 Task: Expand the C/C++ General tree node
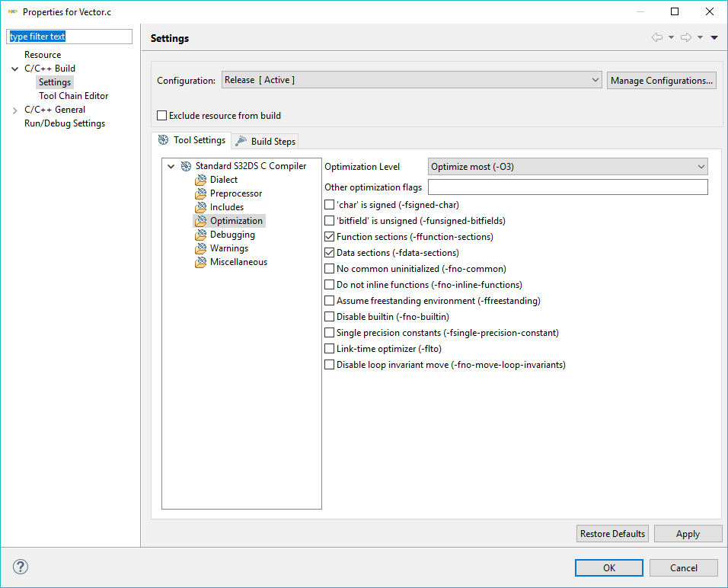pyautogui.click(x=15, y=110)
